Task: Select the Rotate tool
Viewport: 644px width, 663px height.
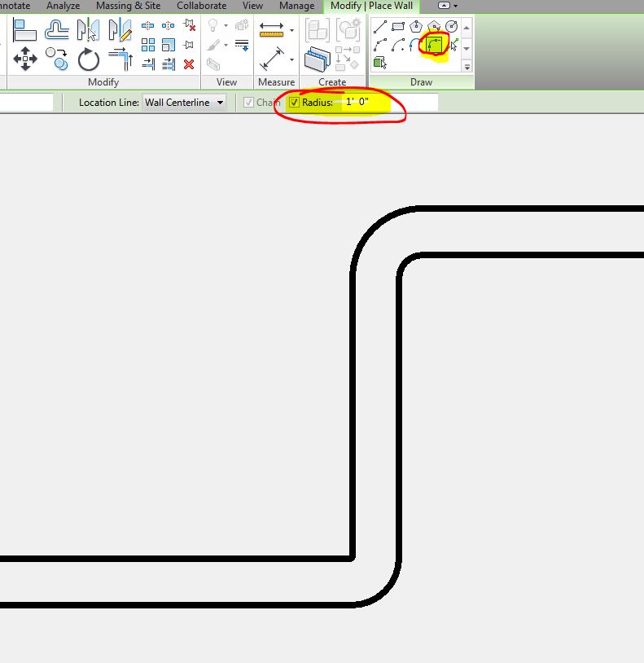Action: pyautogui.click(x=89, y=59)
